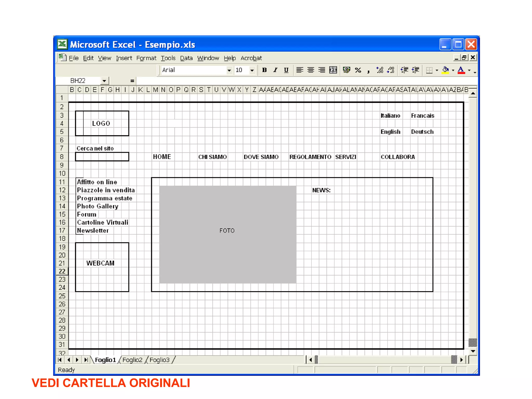Click the Center alignment icon
Viewport: 532px width, 399px height.
(310, 70)
